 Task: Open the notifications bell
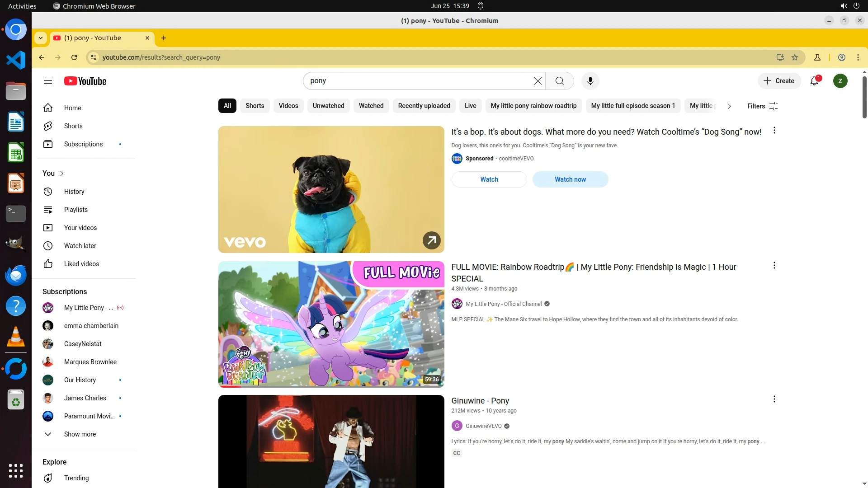814,81
